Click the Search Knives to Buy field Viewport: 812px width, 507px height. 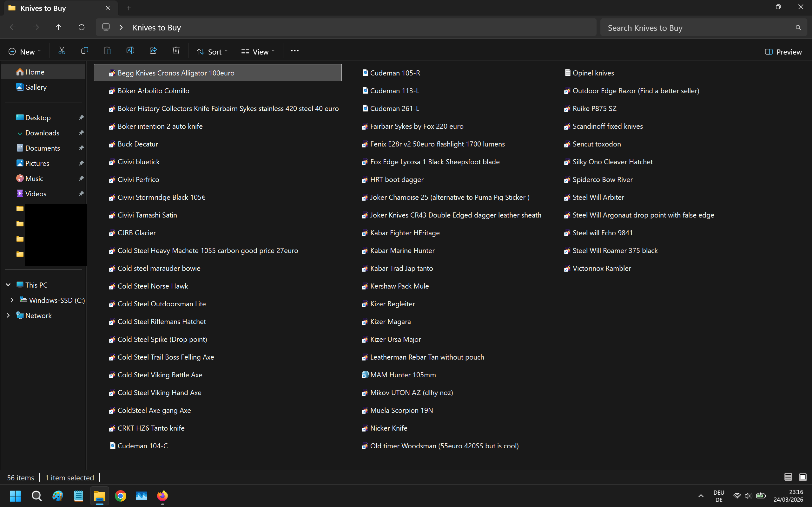click(698, 28)
